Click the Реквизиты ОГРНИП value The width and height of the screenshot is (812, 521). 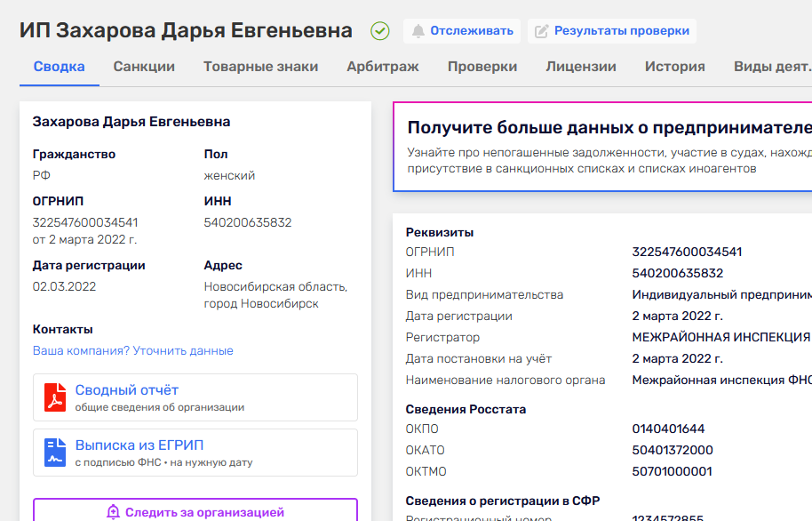click(x=687, y=252)
